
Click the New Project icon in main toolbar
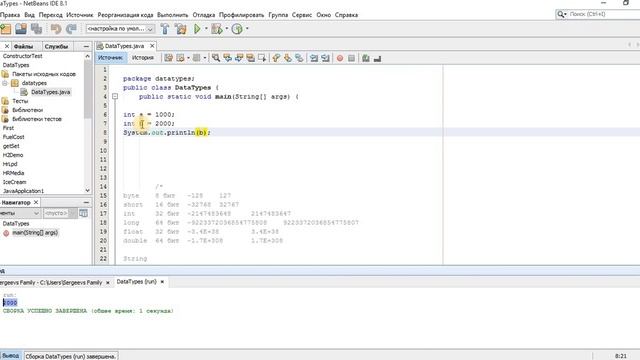click(6, 29)
